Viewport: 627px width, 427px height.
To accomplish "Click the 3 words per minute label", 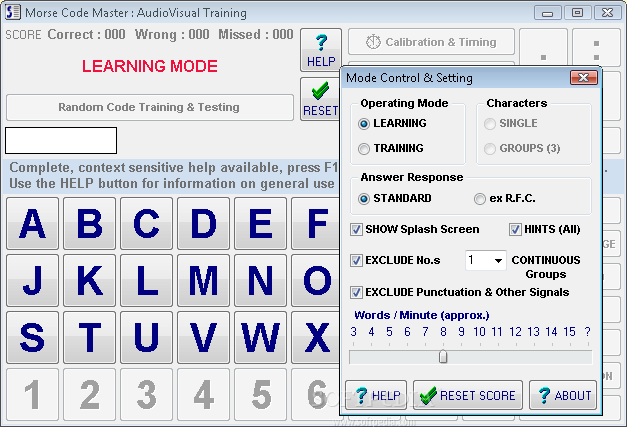I will click(x=353, y=331).
